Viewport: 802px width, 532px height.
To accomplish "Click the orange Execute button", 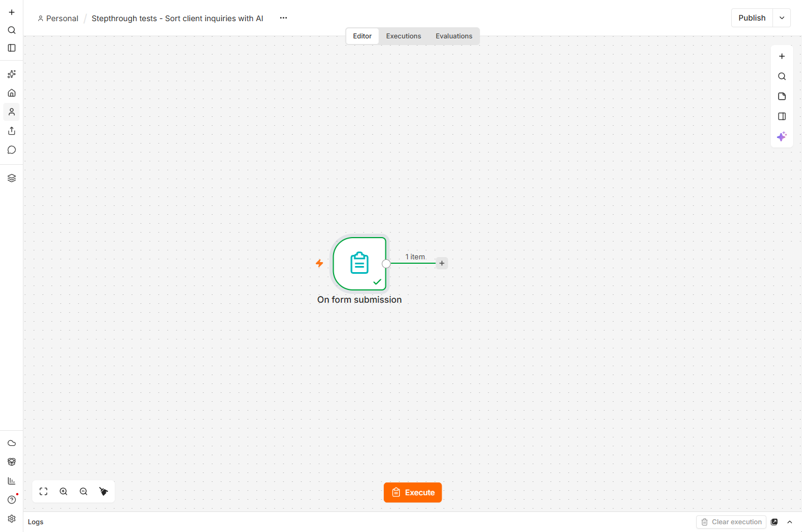I will pos(413,492).
